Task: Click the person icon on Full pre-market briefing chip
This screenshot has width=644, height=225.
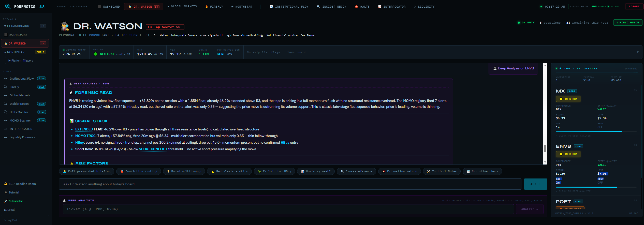Action: pyautogui.click(x=65, y=172)
